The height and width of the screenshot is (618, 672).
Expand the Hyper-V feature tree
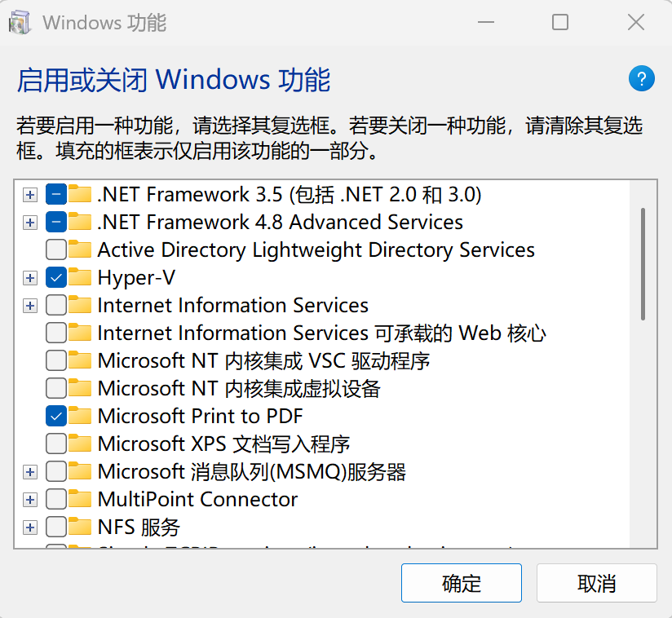coord(30,278)
